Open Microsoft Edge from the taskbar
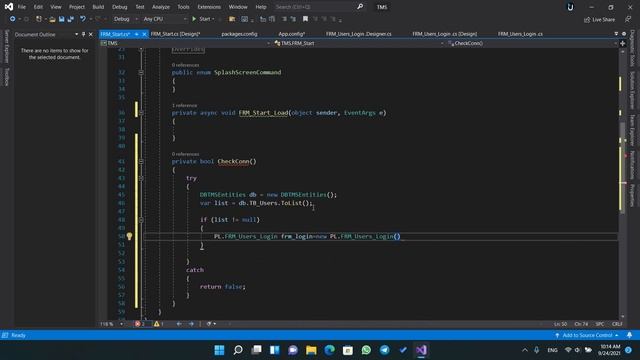Image resolution: width=640 pixels, height=360 pixels. (x=329, y=350)
